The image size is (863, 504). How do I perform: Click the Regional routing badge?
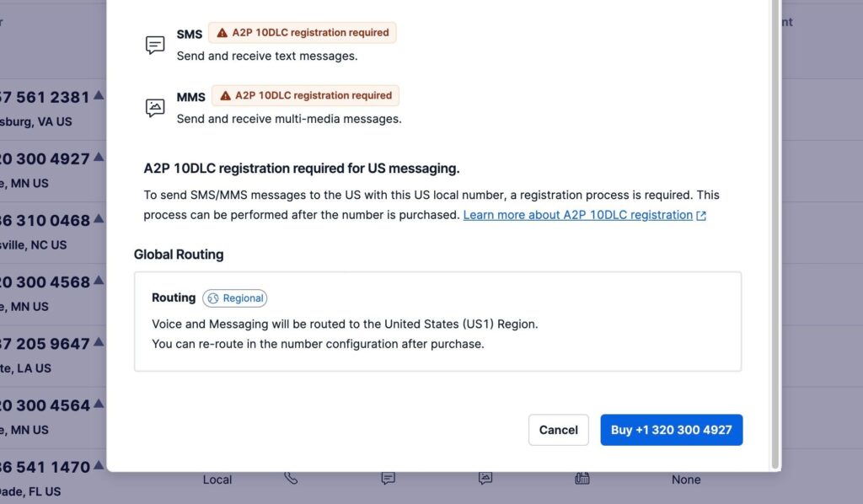tap(235, 298)
